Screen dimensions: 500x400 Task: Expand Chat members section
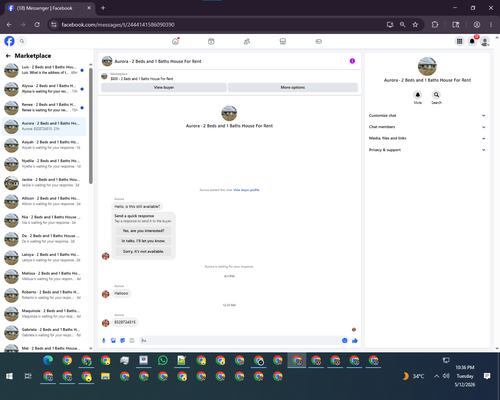click(427, 127)
